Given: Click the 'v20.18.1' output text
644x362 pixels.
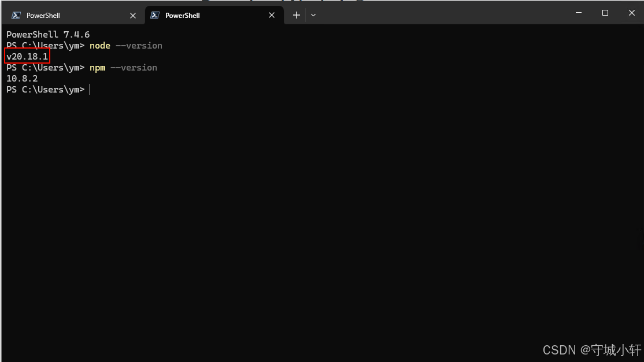Looking at the screenshot, I should [27, 56].
